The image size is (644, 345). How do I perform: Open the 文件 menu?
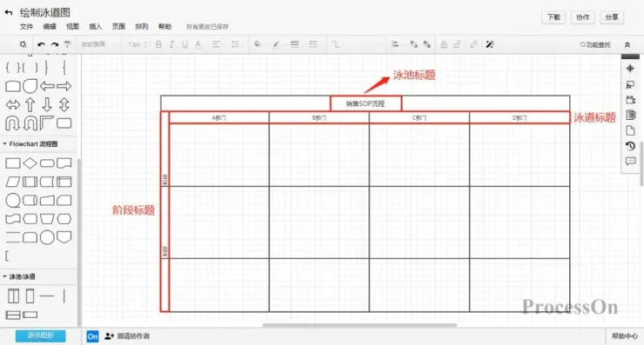(26, 27)
